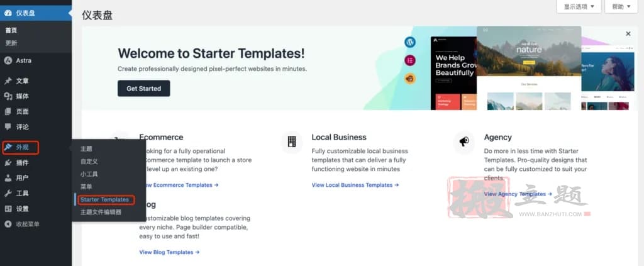The height and width of the screenshot is (266, 644).
Task: Click the Ecommerce heading
Action: 161,137
